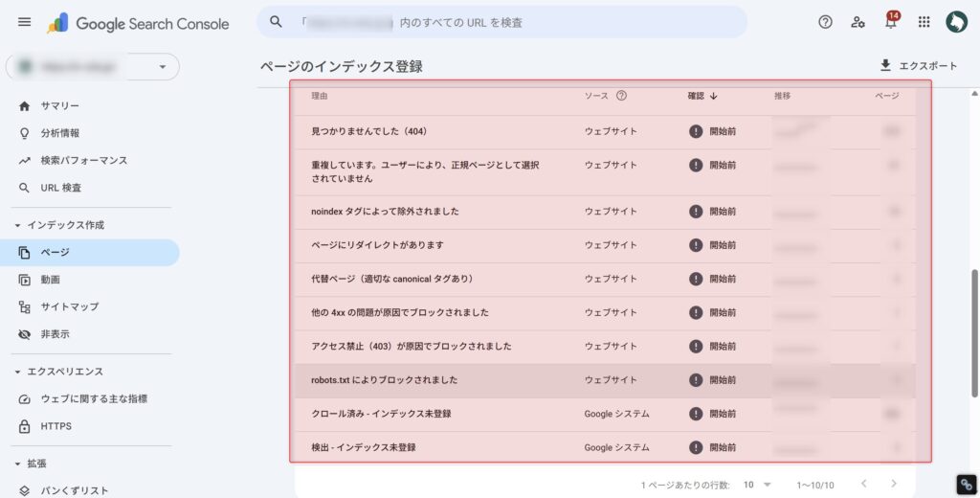Collapse the 拡張 section
Viewport: 980px width, 498px height.
coord(17,464)
